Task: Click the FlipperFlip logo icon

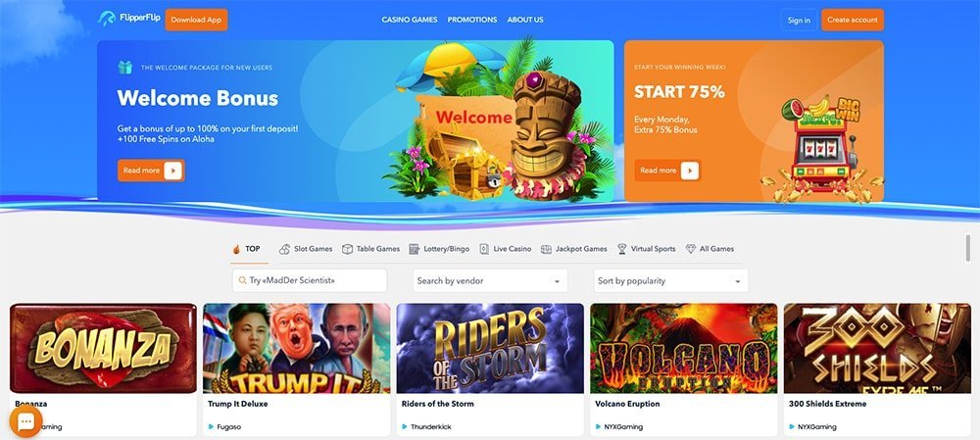Action: tap(107, 19)
